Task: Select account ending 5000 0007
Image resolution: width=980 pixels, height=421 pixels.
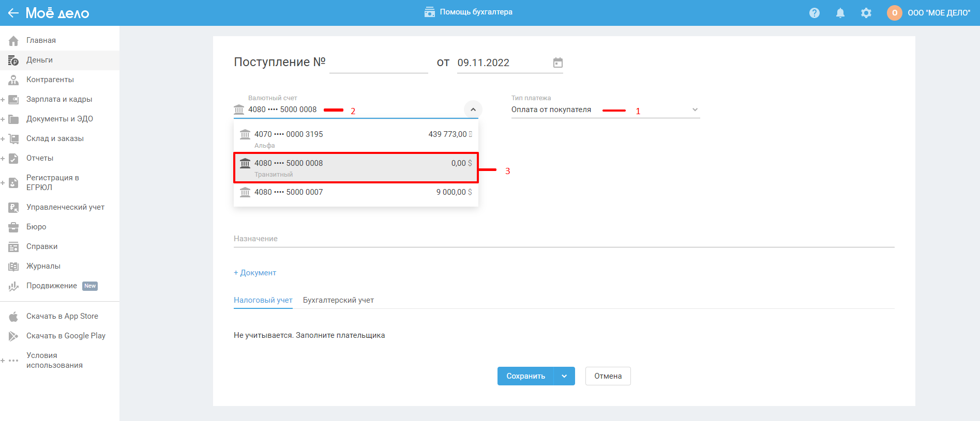Action: [x=355, y=192]
